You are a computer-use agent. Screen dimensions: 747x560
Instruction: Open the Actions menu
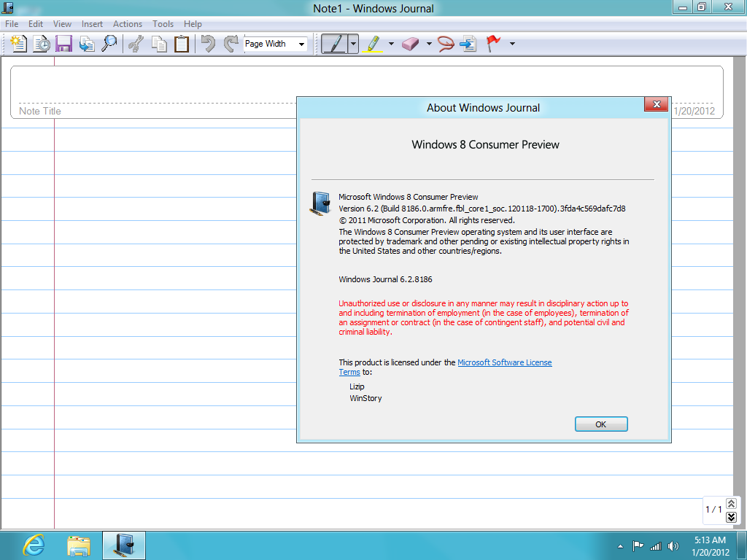point(127,24)
